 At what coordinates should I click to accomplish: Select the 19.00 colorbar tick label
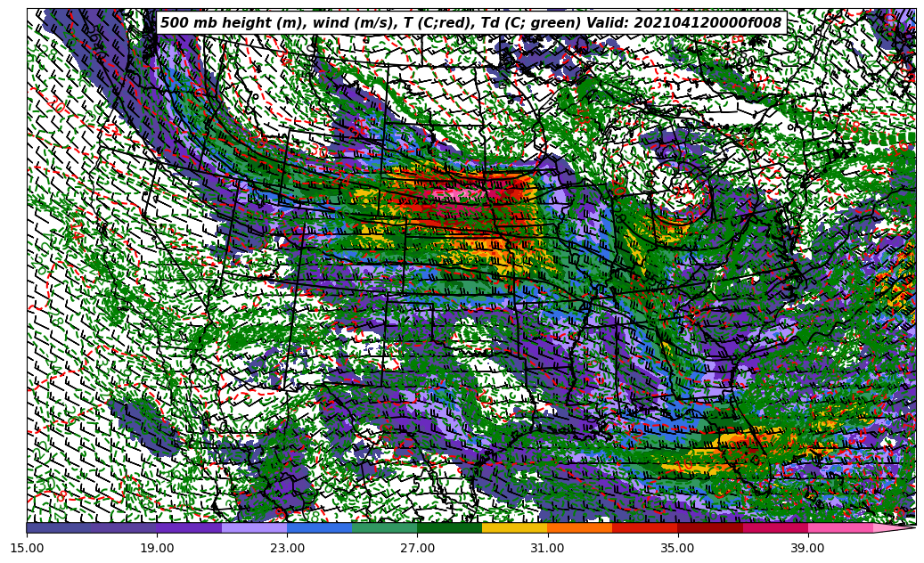click(157, 548)
